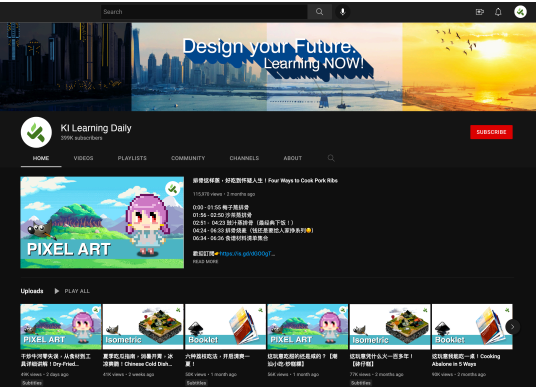This screenshot has height=387, width=536.
Task: Play the featured Pixel Art video thumbnail
Action: click(102, 223)
